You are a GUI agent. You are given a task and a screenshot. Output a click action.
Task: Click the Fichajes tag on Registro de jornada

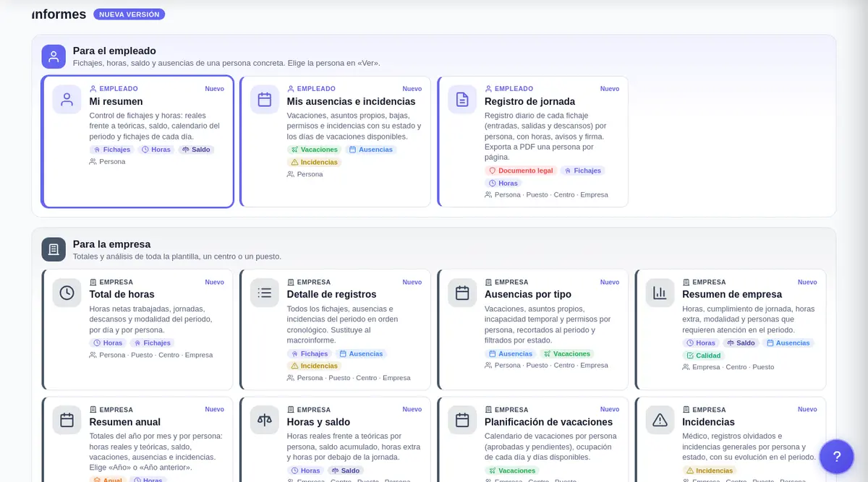(582, 171)
